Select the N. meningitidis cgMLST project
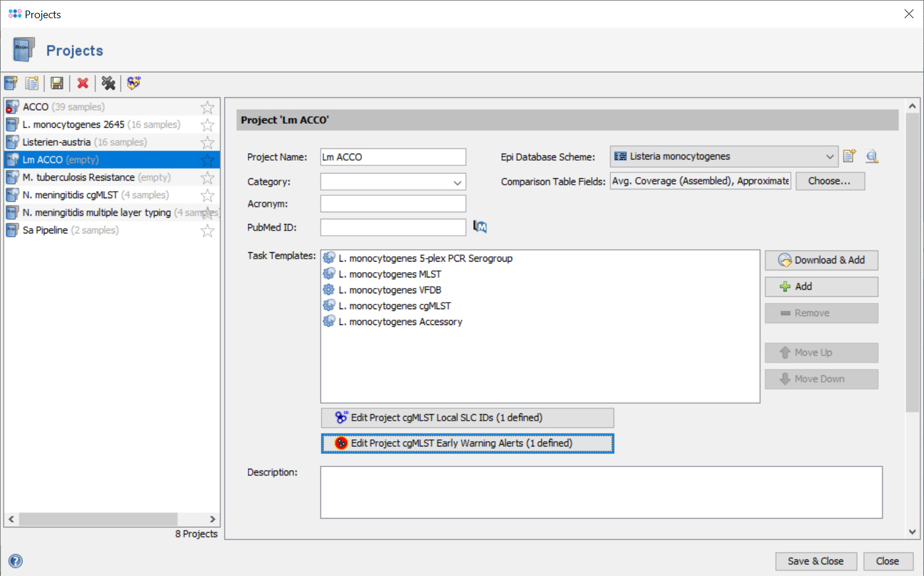924x576 pixels. [70, 195]
